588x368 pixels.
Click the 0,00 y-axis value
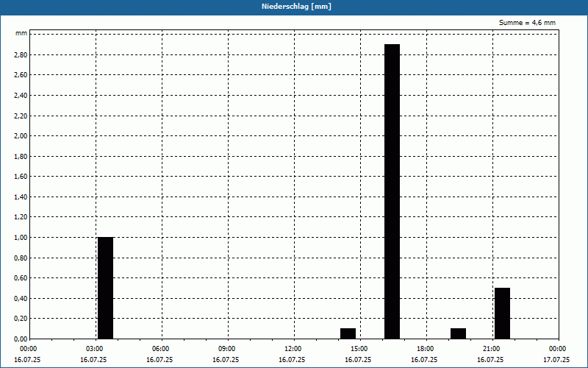[21, 339]
